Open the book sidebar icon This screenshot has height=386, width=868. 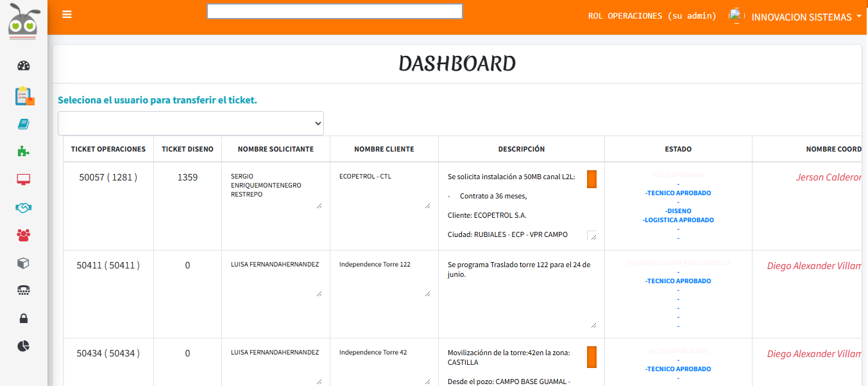click(x=24, y=124)
